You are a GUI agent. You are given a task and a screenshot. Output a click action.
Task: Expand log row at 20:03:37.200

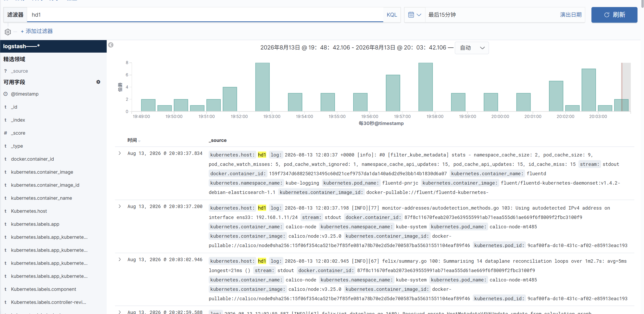[x=120, y=206]
